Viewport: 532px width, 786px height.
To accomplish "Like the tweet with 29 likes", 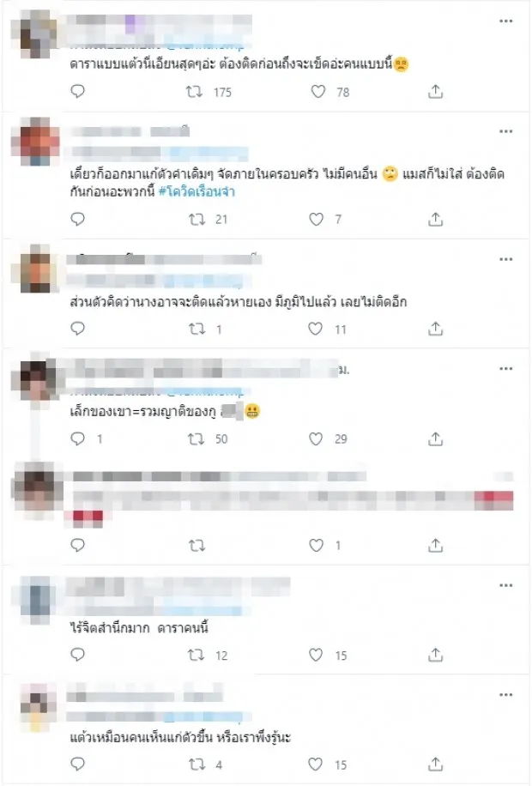I will [x=316, y=439].
